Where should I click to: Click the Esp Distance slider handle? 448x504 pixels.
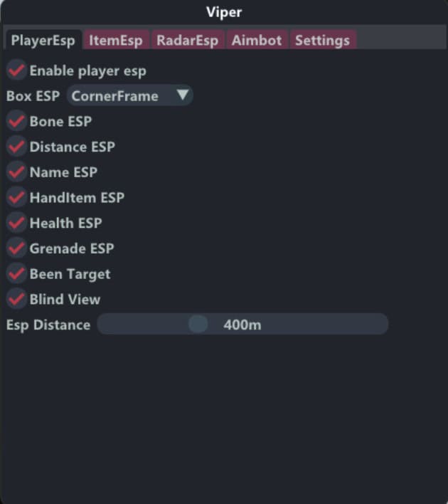[x=198, y=325]
